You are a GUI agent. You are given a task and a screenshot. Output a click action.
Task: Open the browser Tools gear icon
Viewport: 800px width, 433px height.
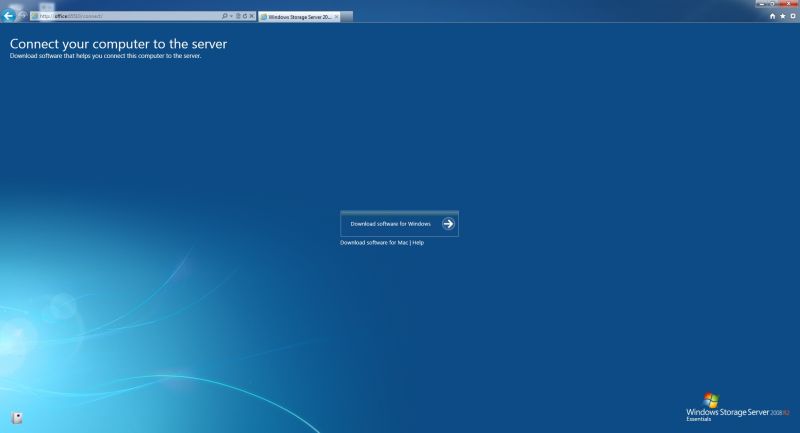point(793,16)
